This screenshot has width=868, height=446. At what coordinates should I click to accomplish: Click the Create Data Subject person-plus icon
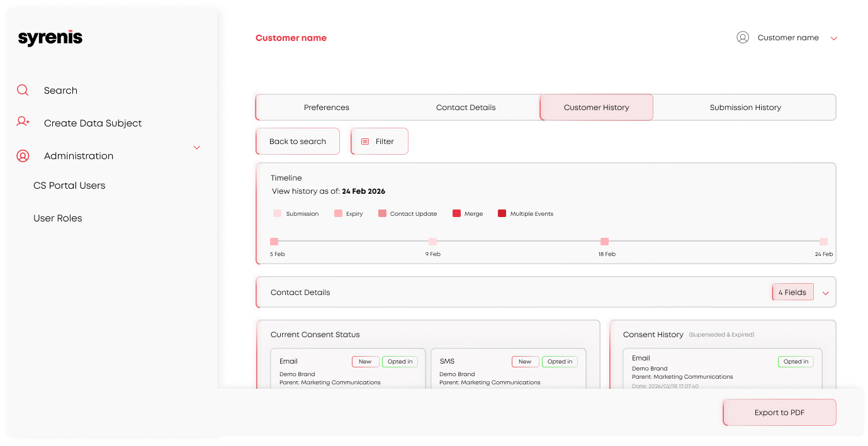[22, 122]
